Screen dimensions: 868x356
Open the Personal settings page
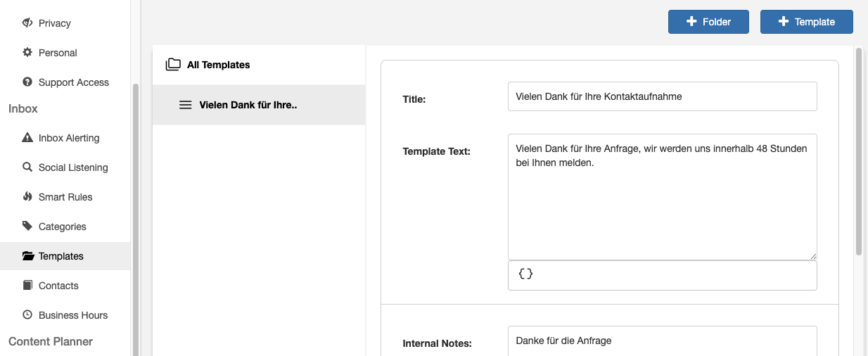(65, 53)
